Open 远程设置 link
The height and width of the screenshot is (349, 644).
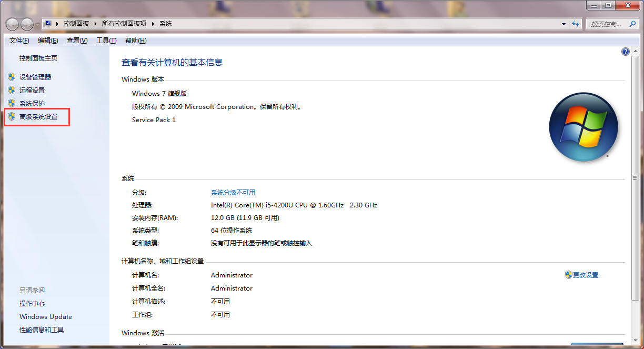(x=32, y=90)
